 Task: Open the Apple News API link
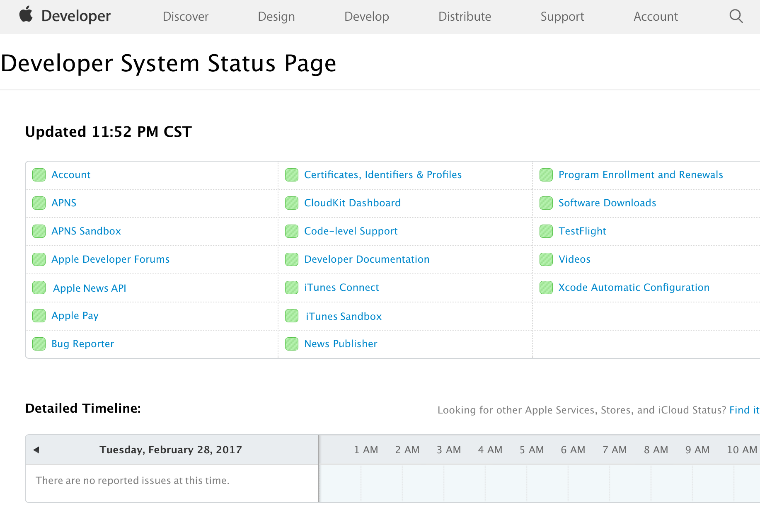click(90, 288)
